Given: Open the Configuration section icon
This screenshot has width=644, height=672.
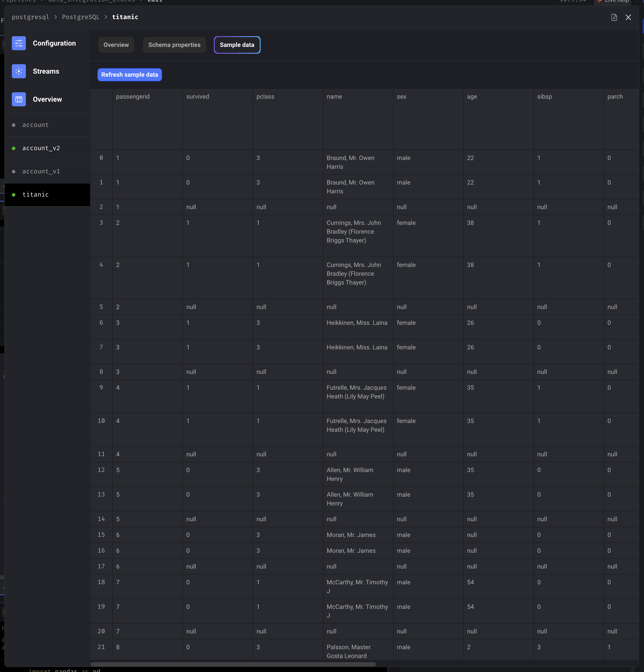Looking at the screenshot, I should 19,43.
